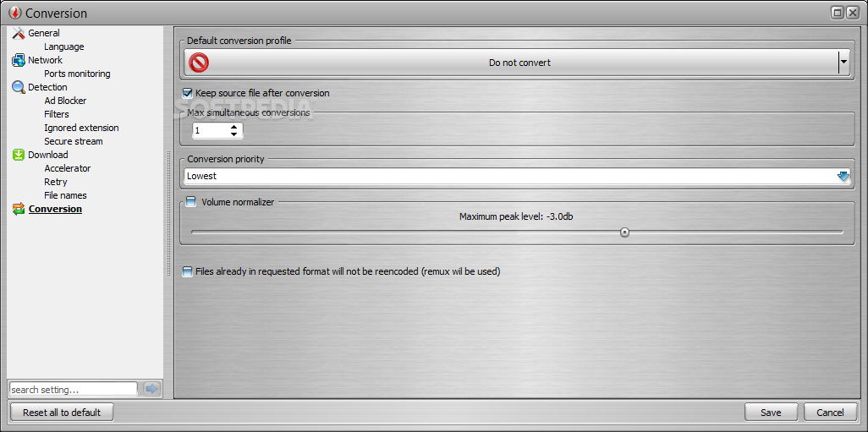
Task: Enable the Volume normalizer checkbox
Action: tap(190, 202)
